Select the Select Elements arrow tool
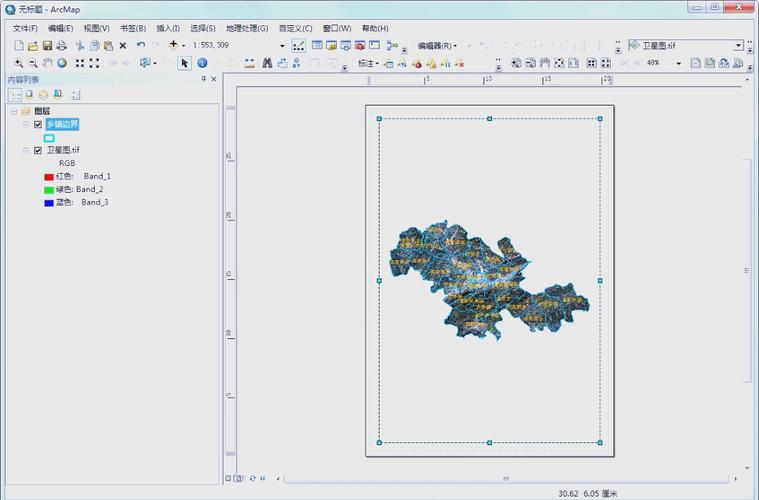759x500 pixels. click(x=184, y=63)
